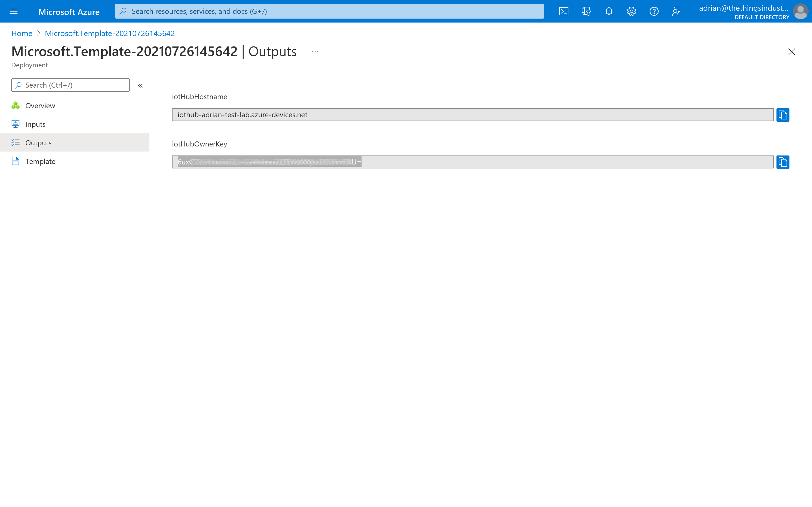The width and height of the screenshot is (812, 507).
Task: Send feedback using the feedback icon
Action: 676,11
